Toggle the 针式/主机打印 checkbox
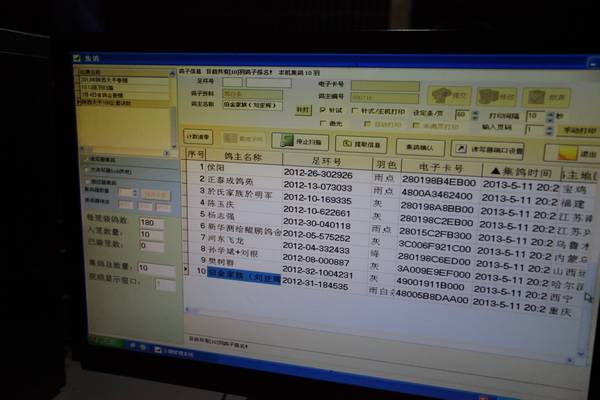This screenshot has width=600, height=400. pyautogui.click(x=357, y=111)
